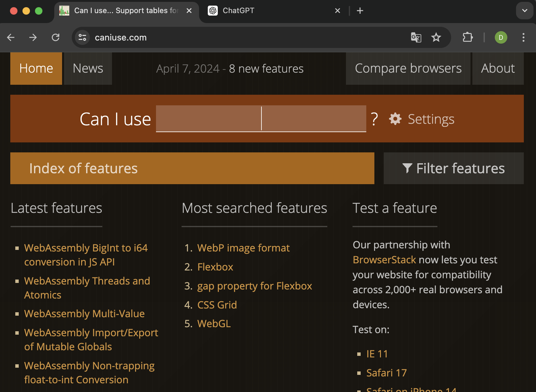Click the Can I use tab favicon
The image size is (536, 392).
(x=64, y=11)
